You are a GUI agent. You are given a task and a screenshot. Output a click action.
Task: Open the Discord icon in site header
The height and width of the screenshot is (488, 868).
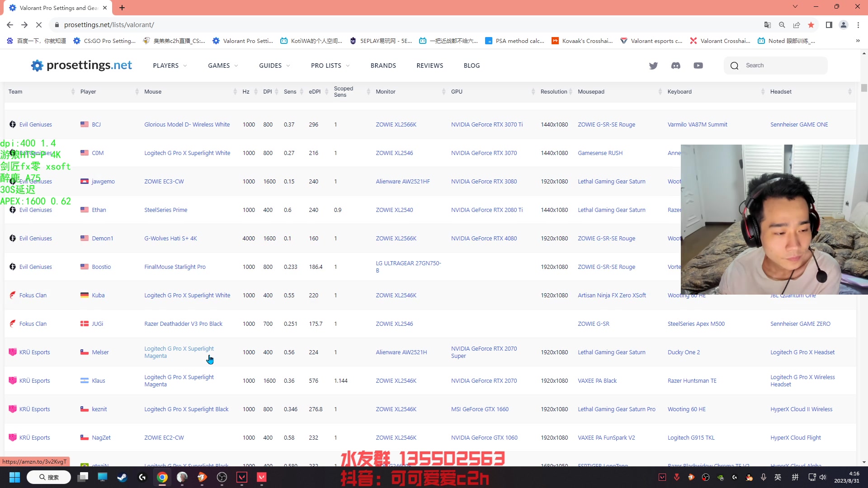tap(675, 66)
